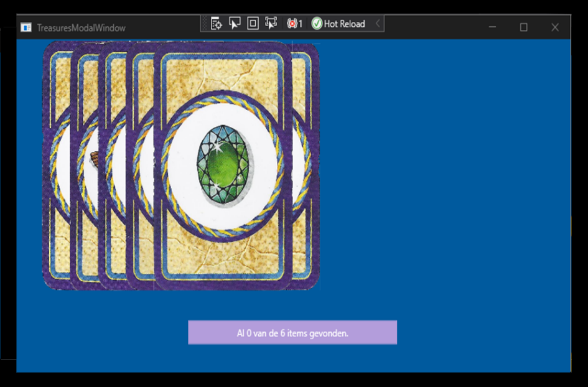The height and width of the screenshot is (387, 588).
Task: Select the green gem treasure card
Action: (x=223, y=166)
